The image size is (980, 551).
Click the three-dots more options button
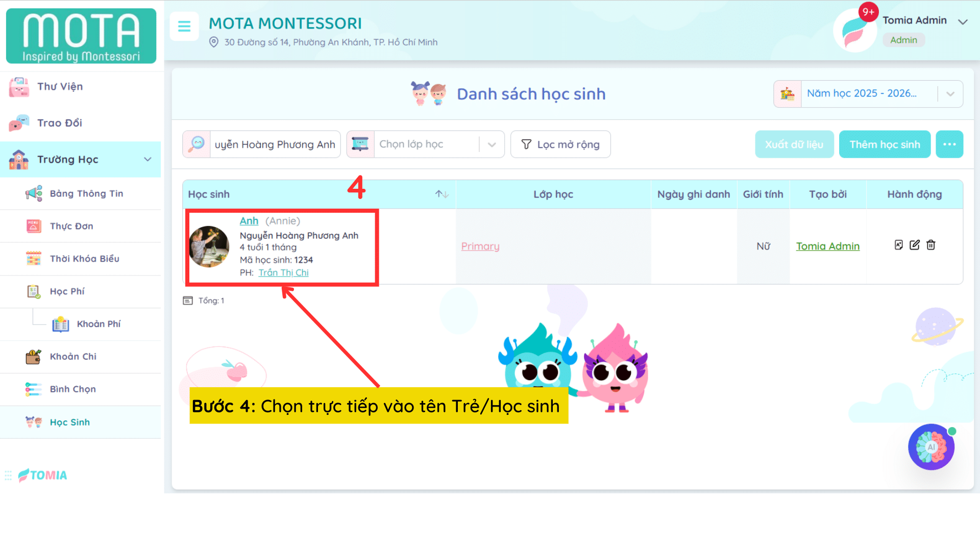coord(949,144)
